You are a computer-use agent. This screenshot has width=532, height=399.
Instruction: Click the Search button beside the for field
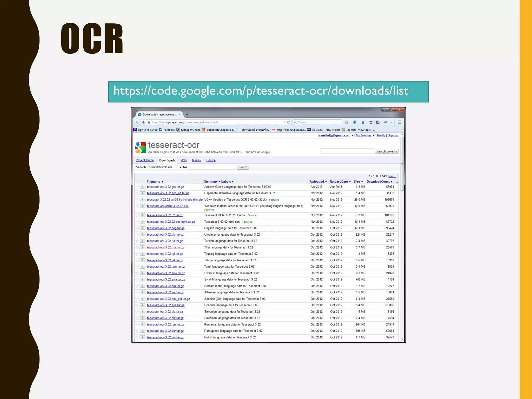click(243, 167)
